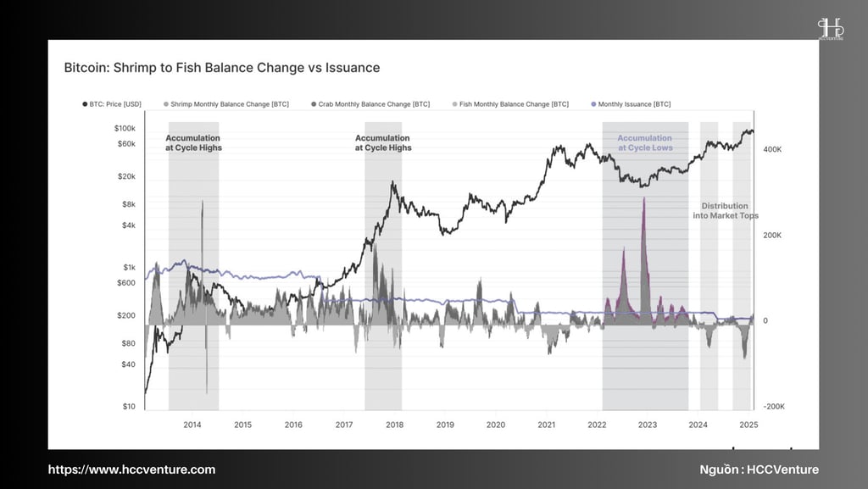Click the Fish Monthly Balance legend dot
This screenshot has height=489, width=868.
(455, 104)
